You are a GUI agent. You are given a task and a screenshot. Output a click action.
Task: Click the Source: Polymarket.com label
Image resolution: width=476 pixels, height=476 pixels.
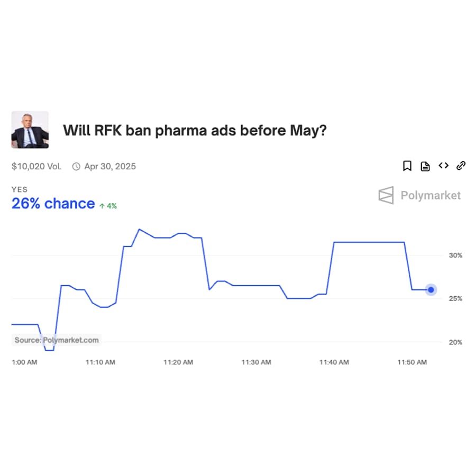[x=57, y=340]
